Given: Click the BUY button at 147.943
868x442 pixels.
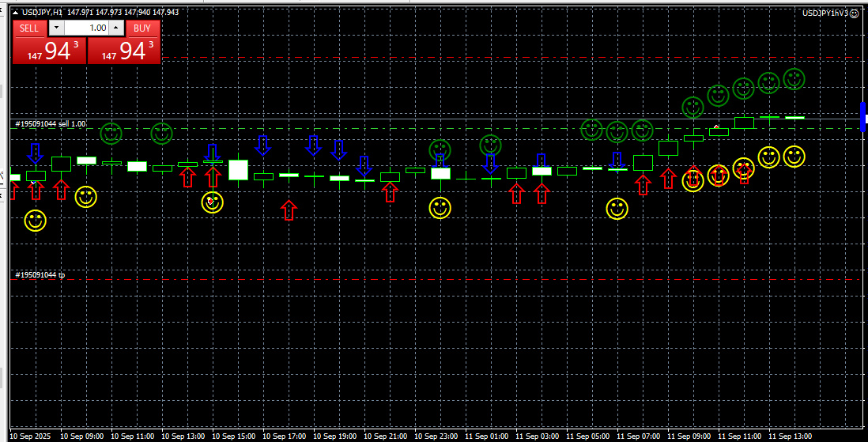Looking at the screenshot, I should coord(124,42).
